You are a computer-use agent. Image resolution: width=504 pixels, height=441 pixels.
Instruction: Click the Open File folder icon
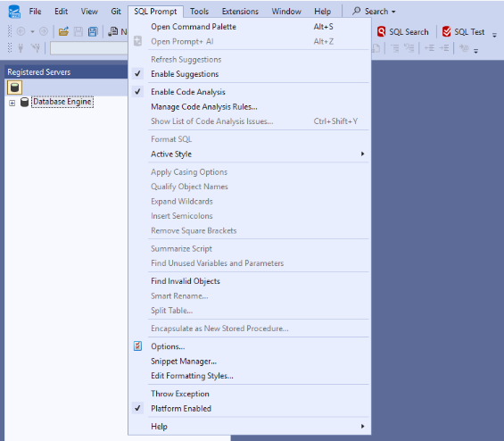63,31
